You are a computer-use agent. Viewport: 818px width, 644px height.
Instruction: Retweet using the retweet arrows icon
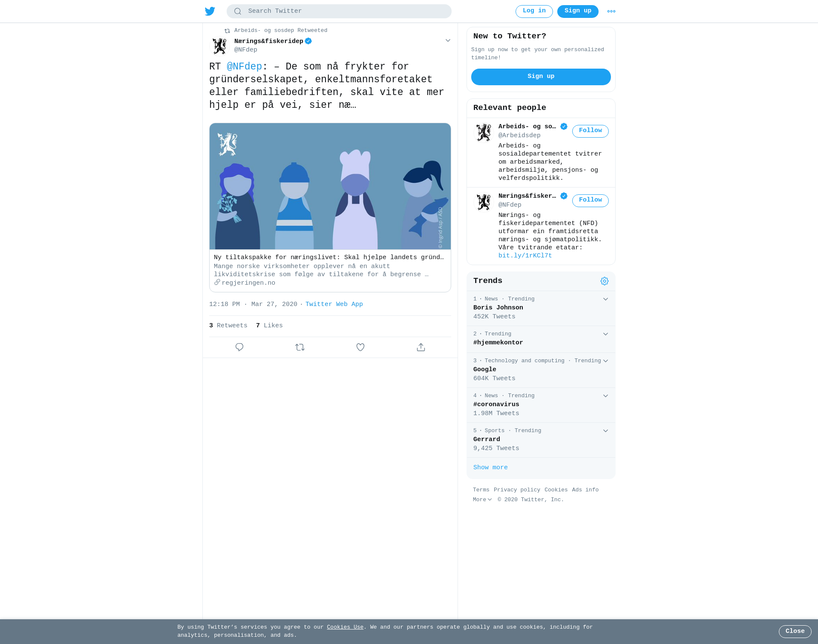(300, 347)
